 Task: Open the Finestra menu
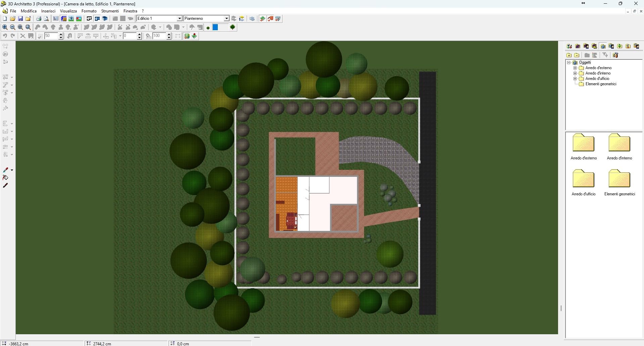(x=130, y=11)
